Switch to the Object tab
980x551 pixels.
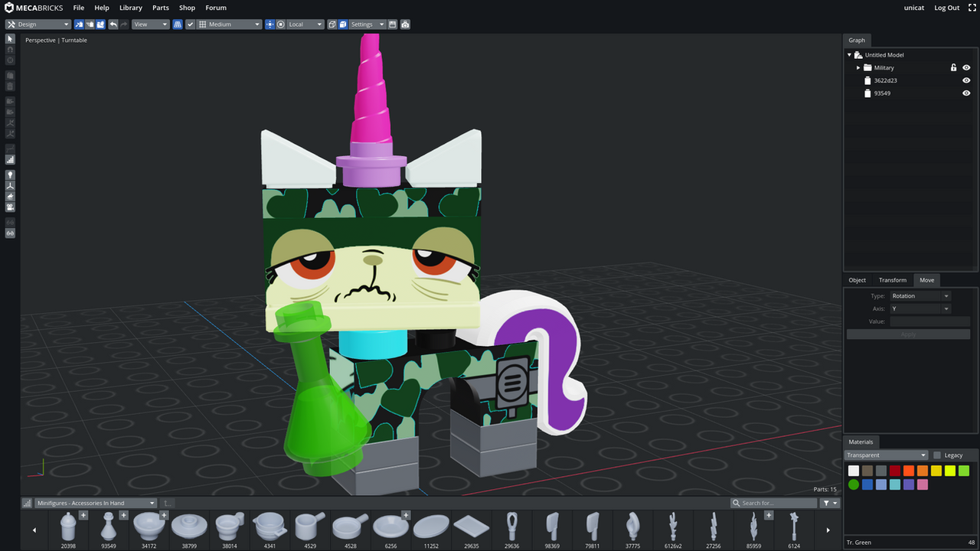[x=857, y=280]
